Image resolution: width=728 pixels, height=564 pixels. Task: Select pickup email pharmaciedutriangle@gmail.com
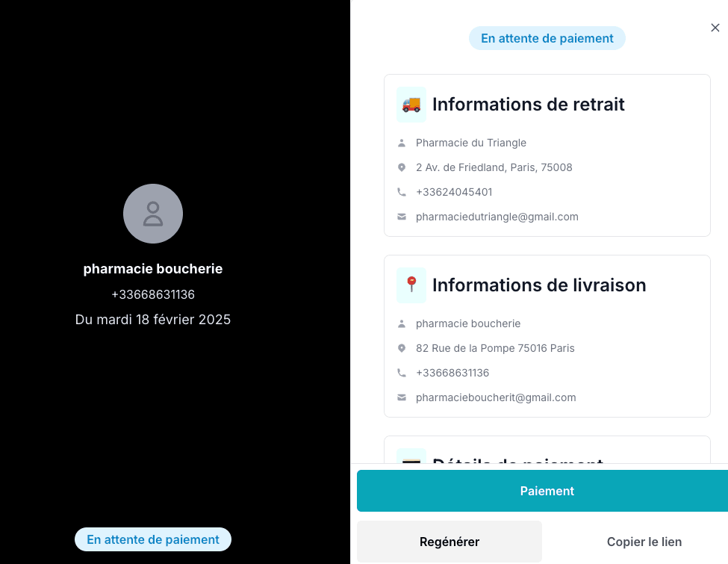(x=497, y=217)
